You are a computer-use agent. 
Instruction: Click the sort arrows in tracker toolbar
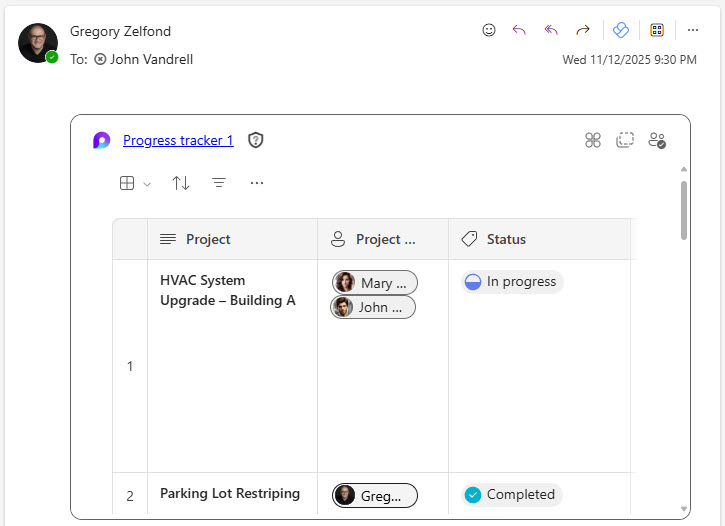click(x=181, y=183)
